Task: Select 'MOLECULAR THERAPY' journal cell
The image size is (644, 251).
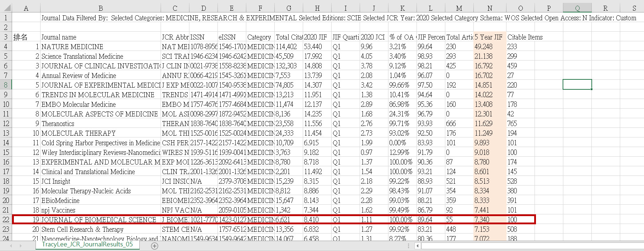Action: pos(101,133)
